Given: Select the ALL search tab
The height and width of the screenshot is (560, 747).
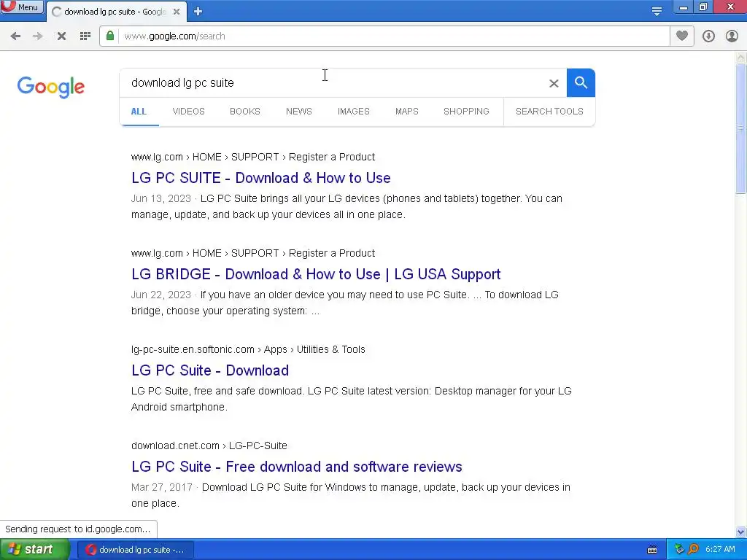Looking at the screenshot, I should tap(139, 112).
